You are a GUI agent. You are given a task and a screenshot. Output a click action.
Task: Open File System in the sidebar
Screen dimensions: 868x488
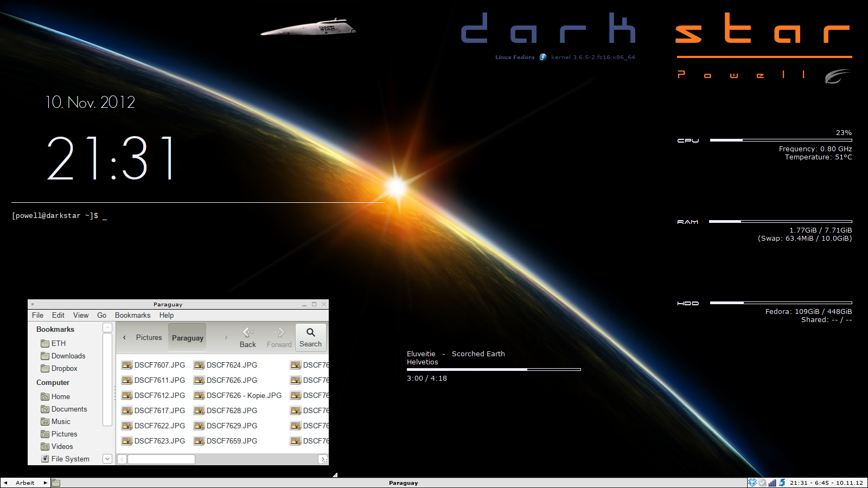point(65,459)
